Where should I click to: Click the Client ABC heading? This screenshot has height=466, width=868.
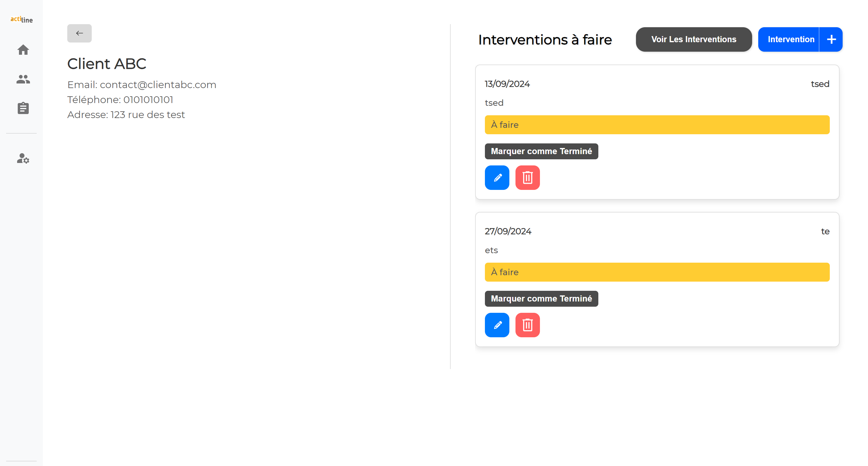point(106,64)
